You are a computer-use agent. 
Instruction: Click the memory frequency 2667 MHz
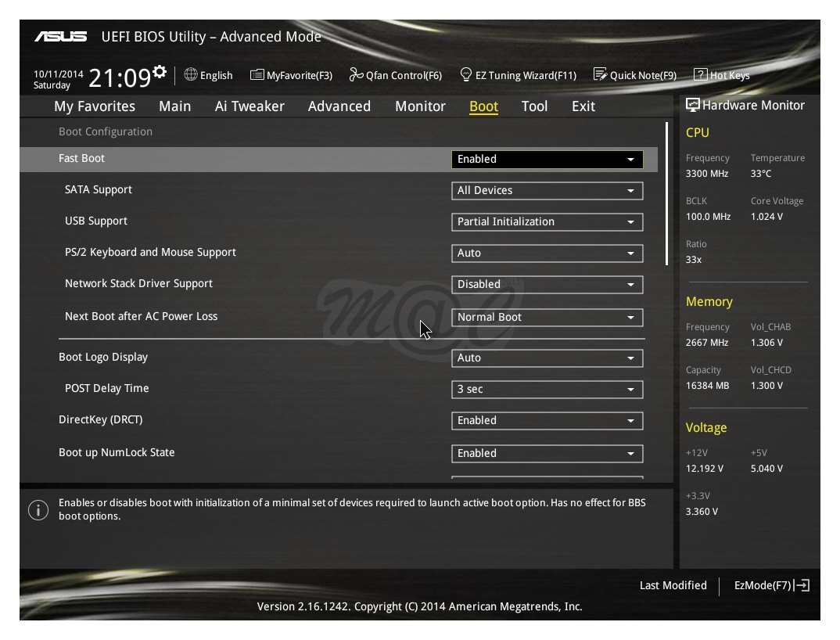(707, 343)
